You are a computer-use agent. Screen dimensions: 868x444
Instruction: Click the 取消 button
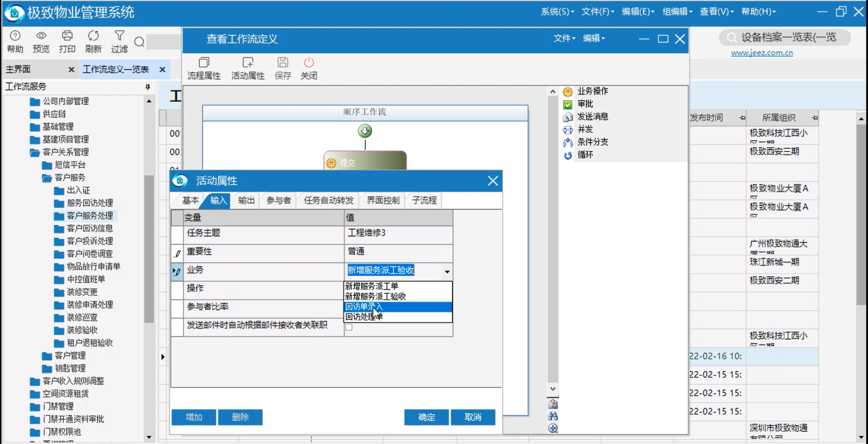pos(472,417)
